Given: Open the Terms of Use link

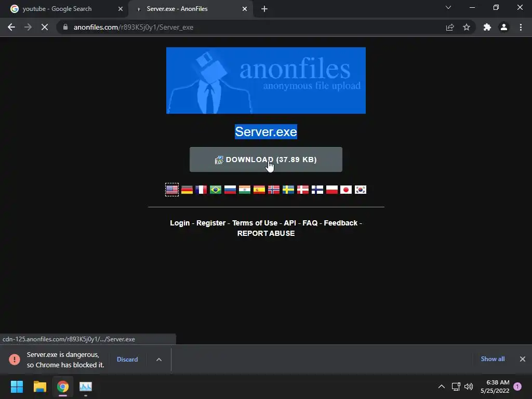Looking at the screenshot, I should (255, 223).
